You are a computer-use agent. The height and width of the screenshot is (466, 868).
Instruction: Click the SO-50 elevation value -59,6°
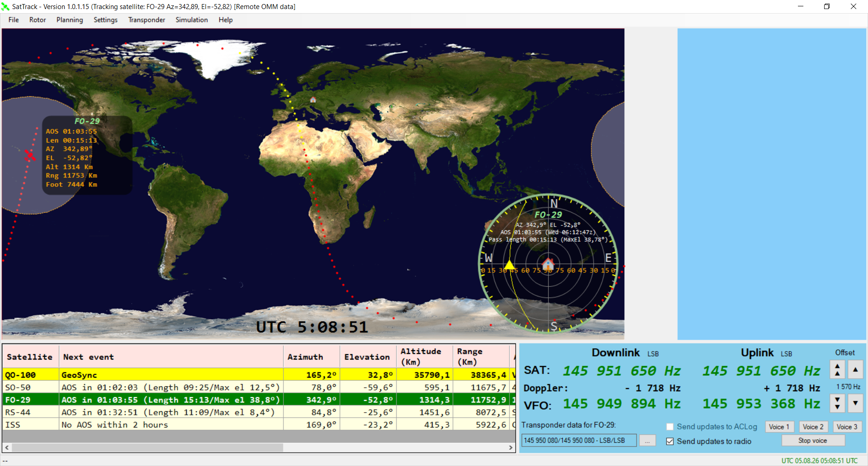point(378,387)
